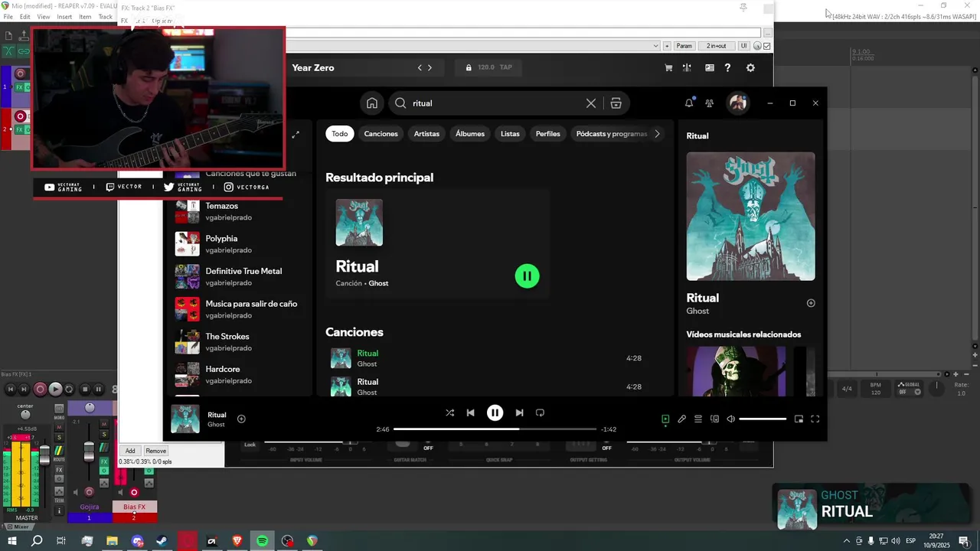Open FX preset dropdown in REAPER
Screen dimensions: 980x551
[x=655, y=46]
